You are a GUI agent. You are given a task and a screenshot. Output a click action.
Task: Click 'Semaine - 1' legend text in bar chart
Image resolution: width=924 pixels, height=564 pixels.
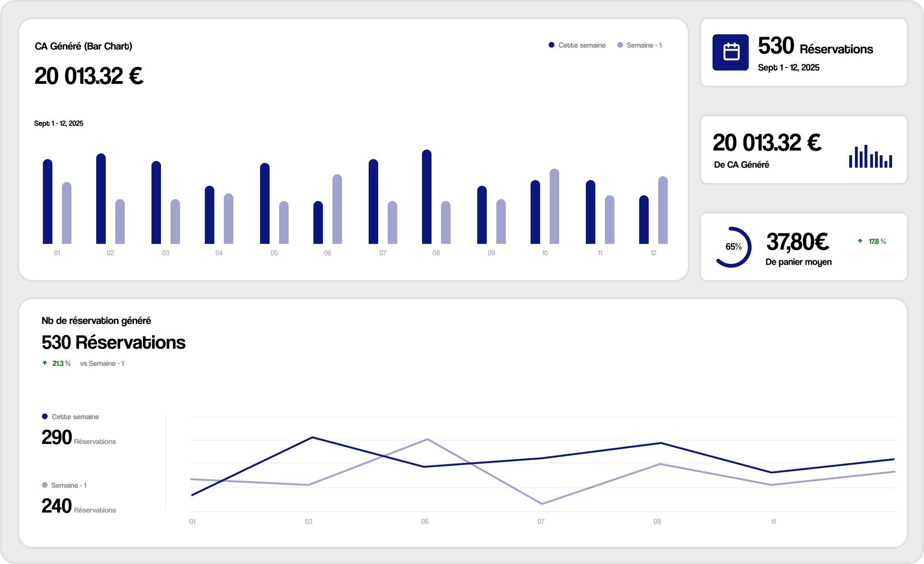pos(644,45)
